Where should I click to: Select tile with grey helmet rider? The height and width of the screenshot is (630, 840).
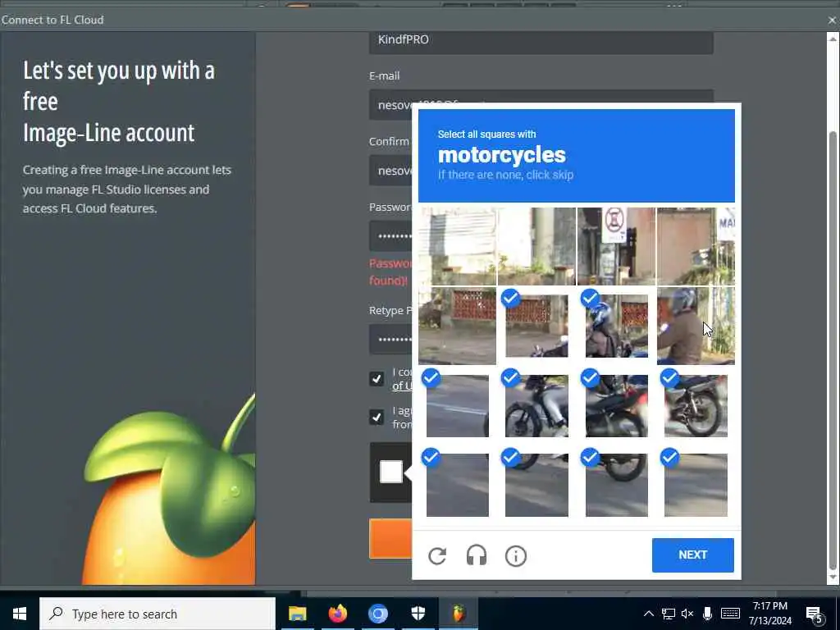(x=696, y=326)
